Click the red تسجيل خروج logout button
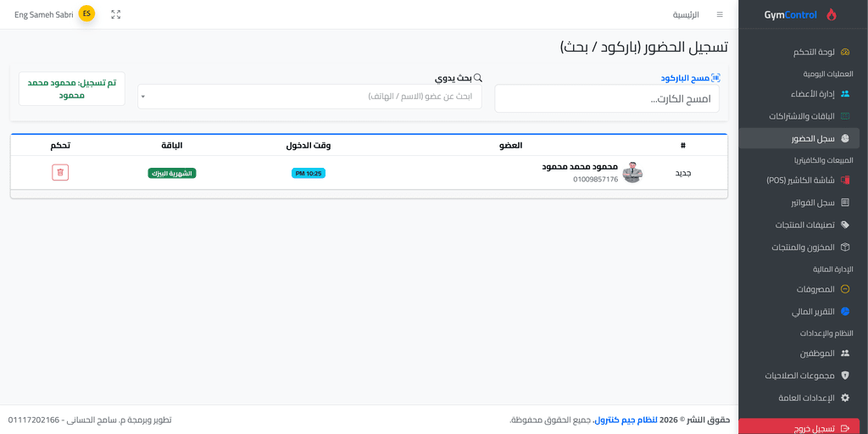868x434 pixels. 798,426
